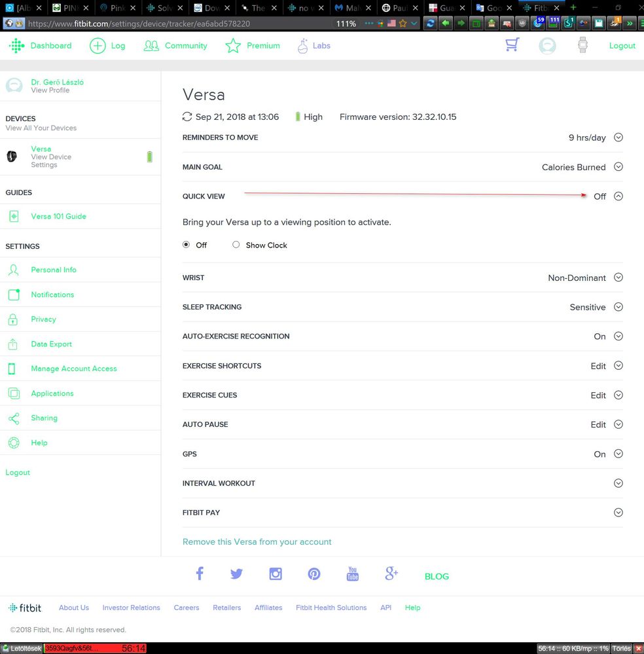The height and width of the screenshot is (654, 644).
Task: Select the Off radio button for Quick View
Action: point(186,245)
